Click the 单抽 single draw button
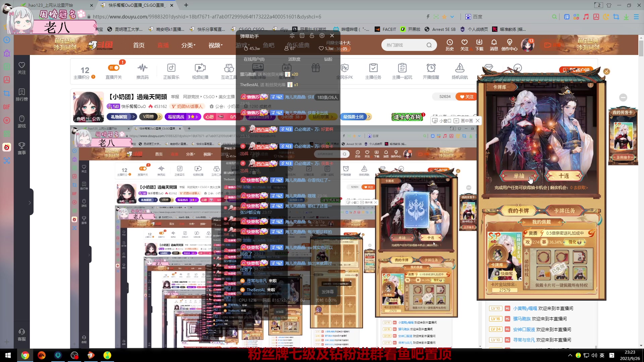Screen dimensions: 644x362 tap(519, 176)
